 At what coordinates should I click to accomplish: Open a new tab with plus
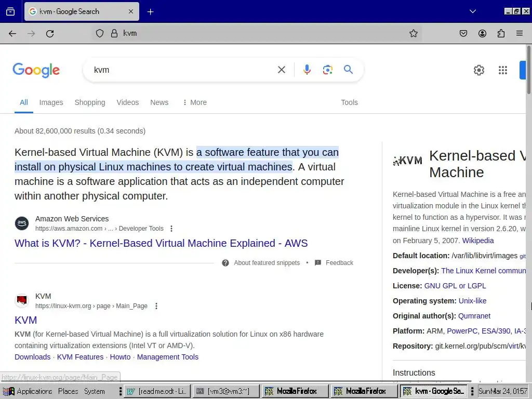tap(150, 11)
